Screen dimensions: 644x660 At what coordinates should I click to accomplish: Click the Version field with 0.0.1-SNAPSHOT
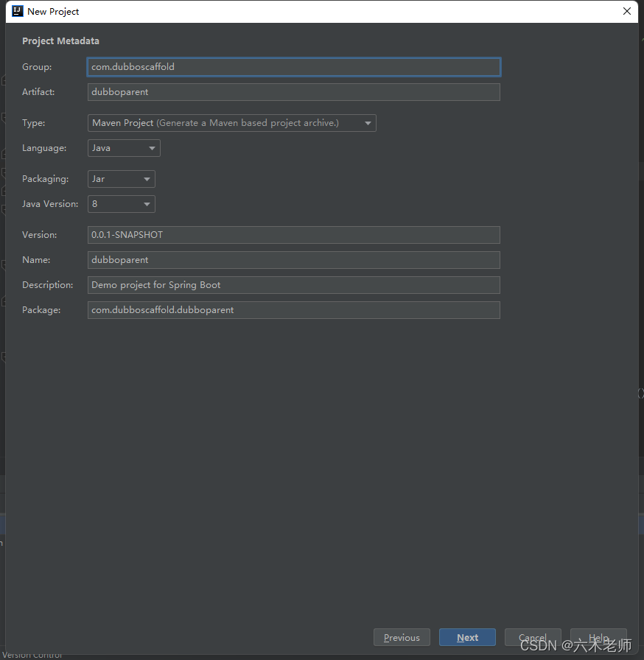[294, 235]
